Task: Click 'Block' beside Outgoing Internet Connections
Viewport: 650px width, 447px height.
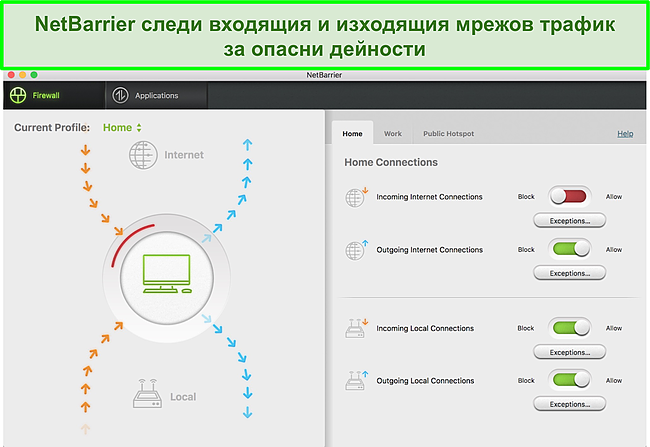Action: [526, 250]
